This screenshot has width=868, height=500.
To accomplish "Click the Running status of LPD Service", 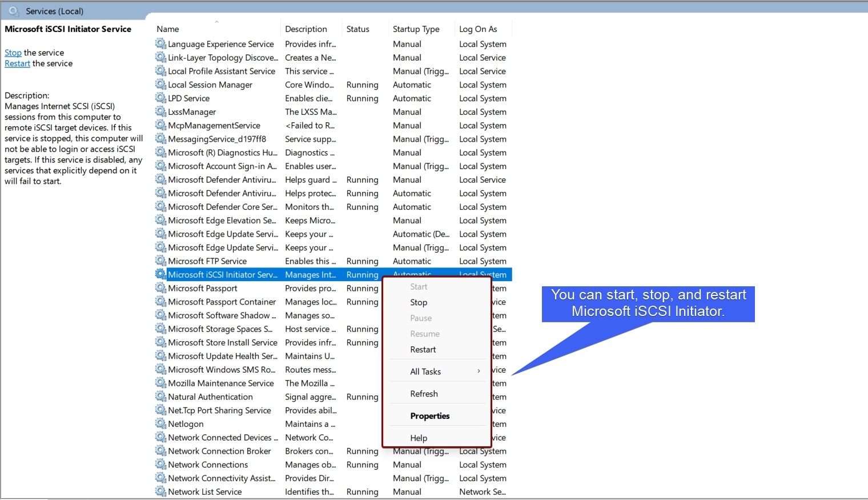I will tap(362, 98).
